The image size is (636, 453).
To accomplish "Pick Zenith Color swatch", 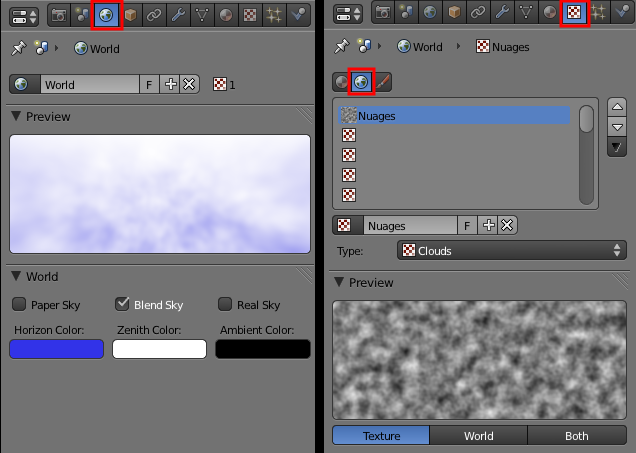I will click(159, 349).
